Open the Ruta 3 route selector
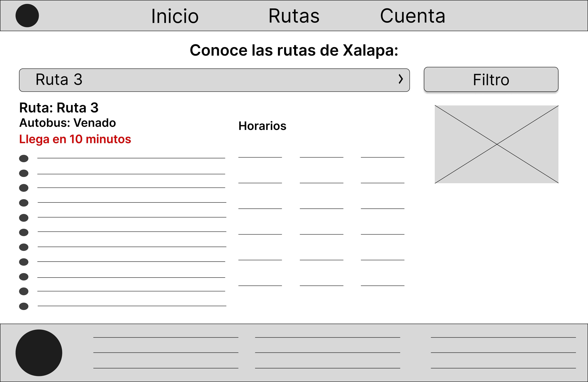The height and width of the screenshot is (382, 588). point(214,80)
